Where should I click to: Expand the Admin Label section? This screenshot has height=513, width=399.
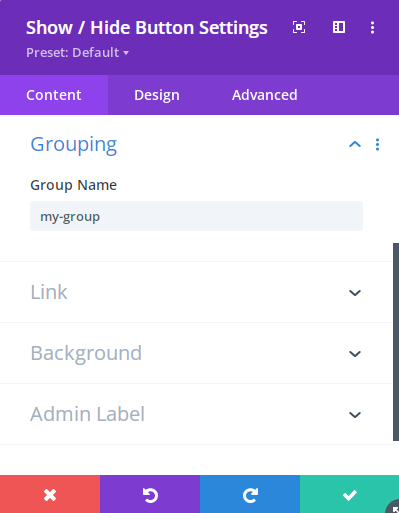click(x=196, y=414)
